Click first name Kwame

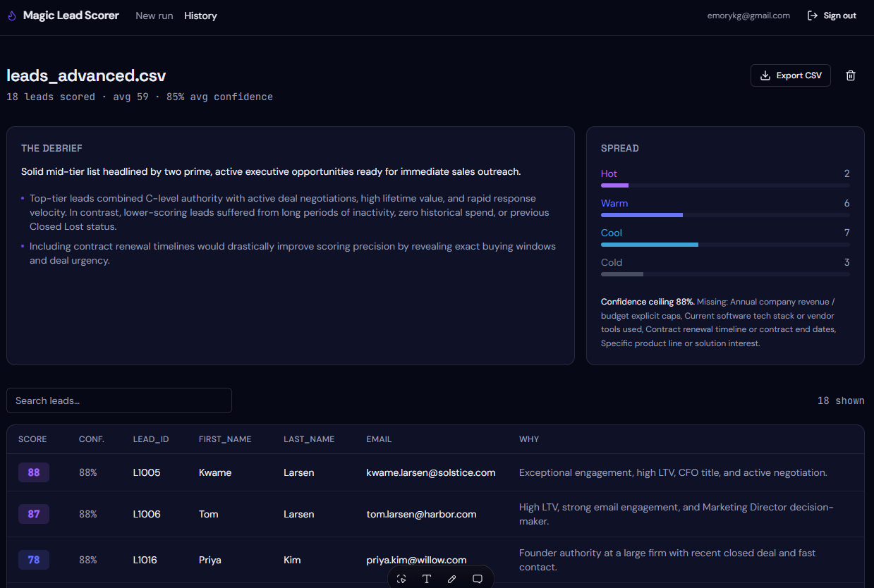coord(215,472)
